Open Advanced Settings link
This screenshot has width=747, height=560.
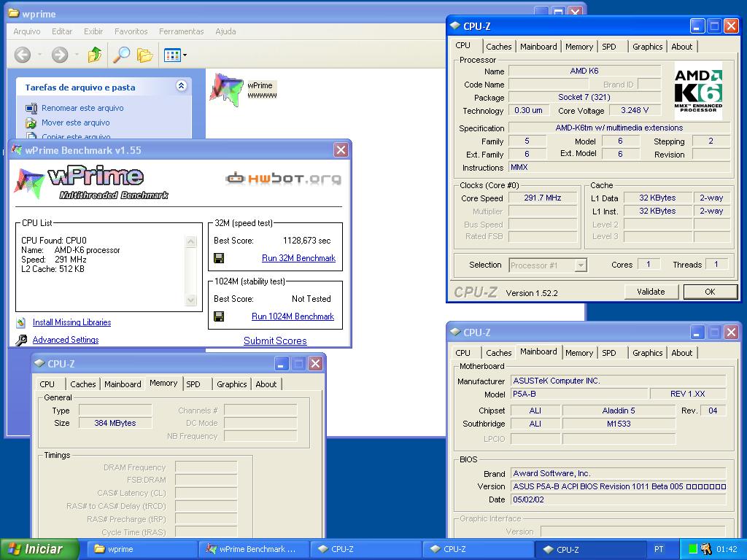point(66,340)
